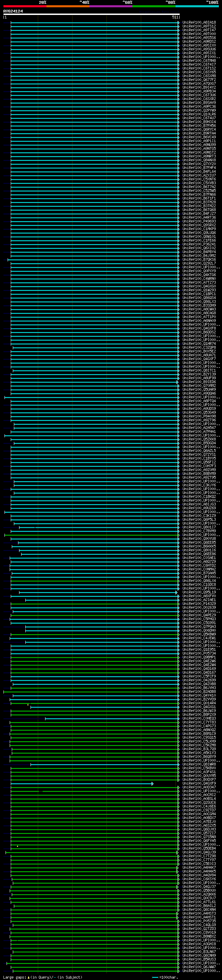Open hit UniRef100_A8IA18
The height and width of the screenshot is (980, 222).
pyautogui.click(x=199, y=23)
